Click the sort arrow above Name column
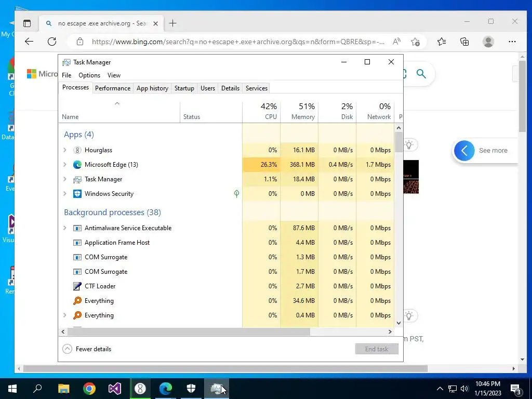532x399 pixels. pyautogui.click(x=117, y=103)
